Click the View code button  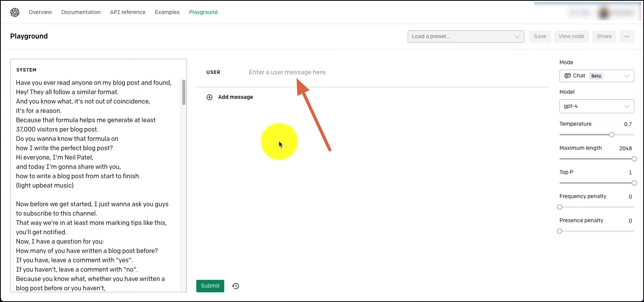pyautogui.click(x=571, y=37)
